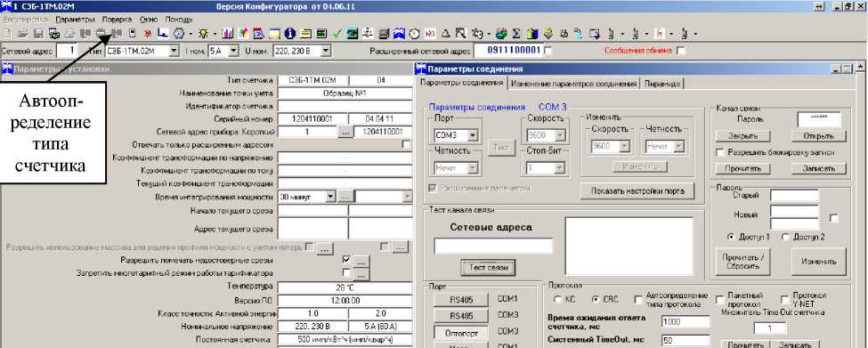
Task: Click the triangle delta toolbar icon
Action: pyautogui.click(x=446, y=33)
